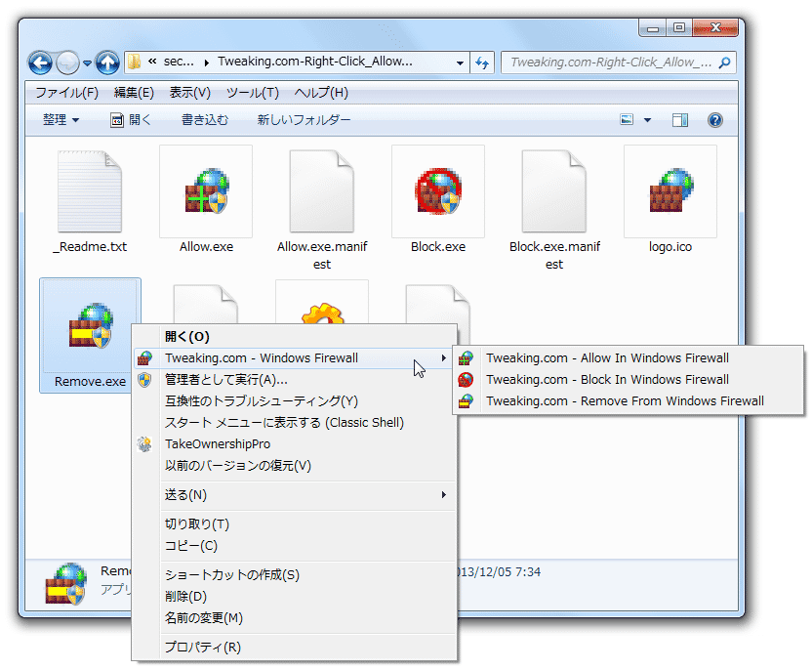Click shield icon beside 管理者として実行
The width and height of the screenshot is (812, 670).
click(x=144, y=380)
